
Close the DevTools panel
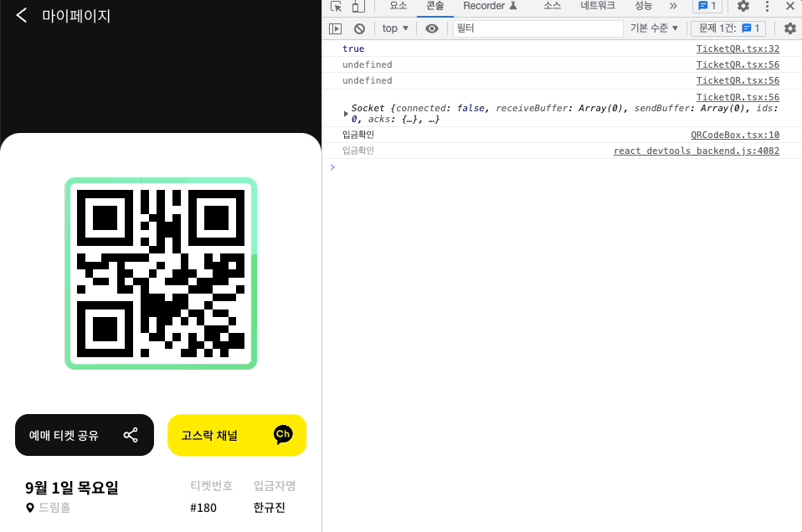(789, 6)
